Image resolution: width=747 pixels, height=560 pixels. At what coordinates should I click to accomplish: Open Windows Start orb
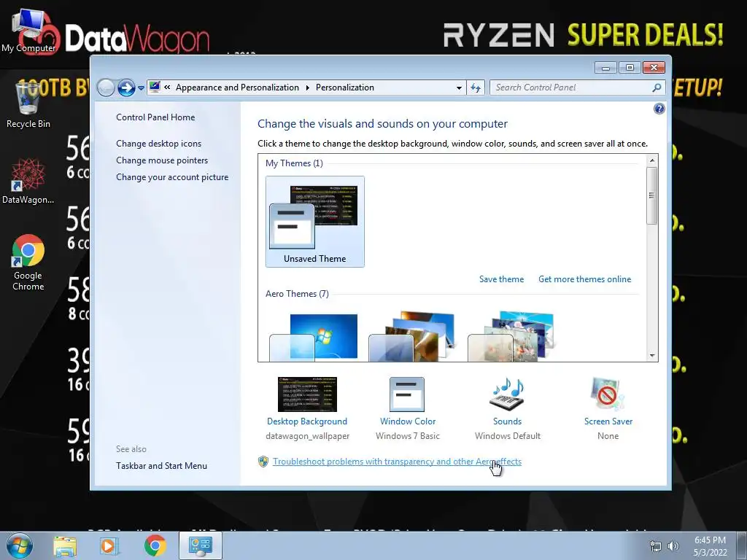[x=20, y=545]
